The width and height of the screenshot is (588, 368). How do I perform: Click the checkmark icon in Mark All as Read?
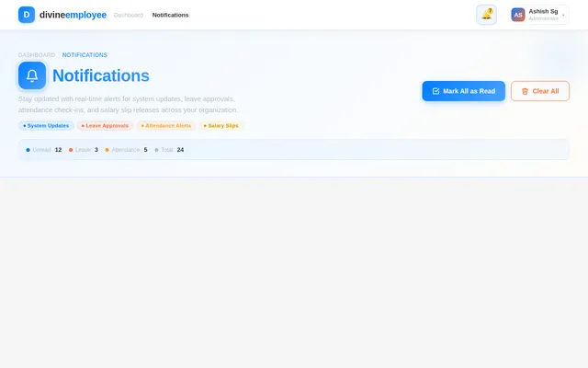pyautogui.click(x=435, y=91)
